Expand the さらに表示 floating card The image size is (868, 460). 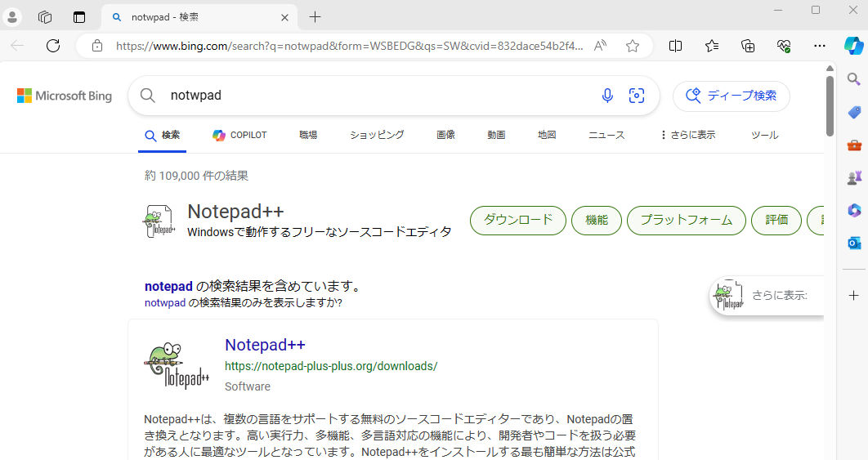(x=767, y=296)
